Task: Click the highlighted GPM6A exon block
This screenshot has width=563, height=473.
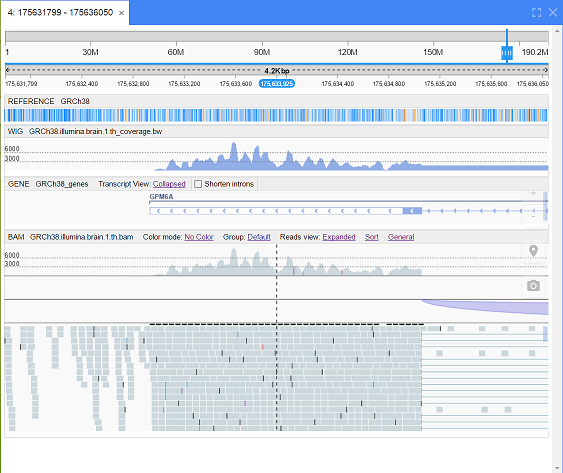Action: [x=412, y=211]
